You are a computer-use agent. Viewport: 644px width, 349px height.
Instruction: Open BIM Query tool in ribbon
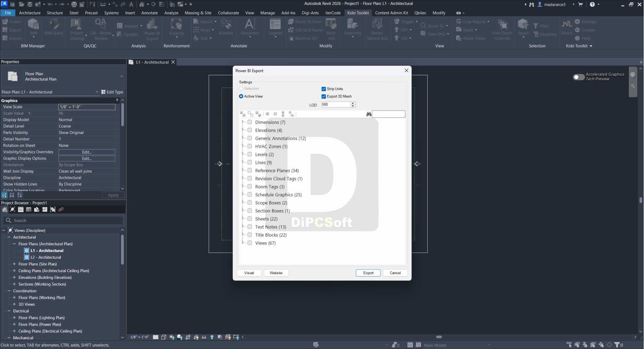(x=54, y=28)
